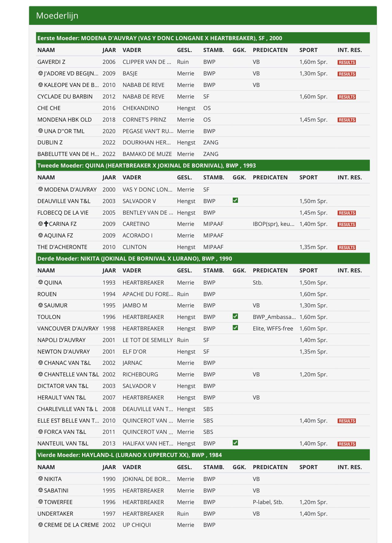This screenshot has height=543, width=392.
Task: Click offspring icon beside MODENA D'AUVRAY
Action: [40, 189]
